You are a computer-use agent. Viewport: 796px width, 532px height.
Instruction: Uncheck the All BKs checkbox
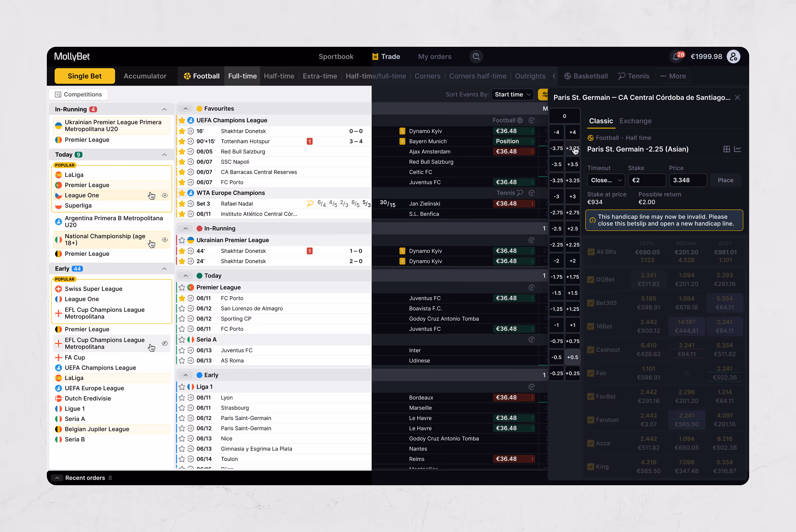[x=591, y=252]
